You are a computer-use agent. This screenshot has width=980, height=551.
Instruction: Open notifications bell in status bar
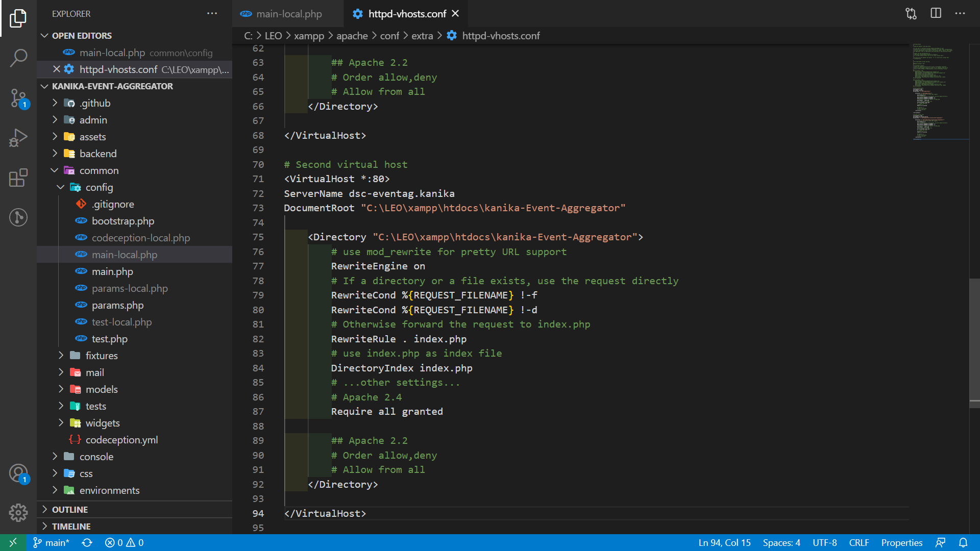tap(963, 542)
